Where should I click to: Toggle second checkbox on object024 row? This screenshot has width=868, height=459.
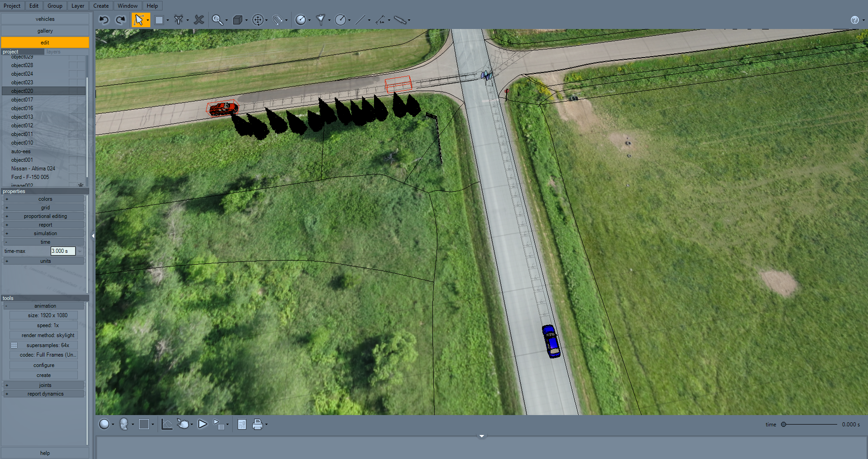pyautogui.click(x=81, y=74)
